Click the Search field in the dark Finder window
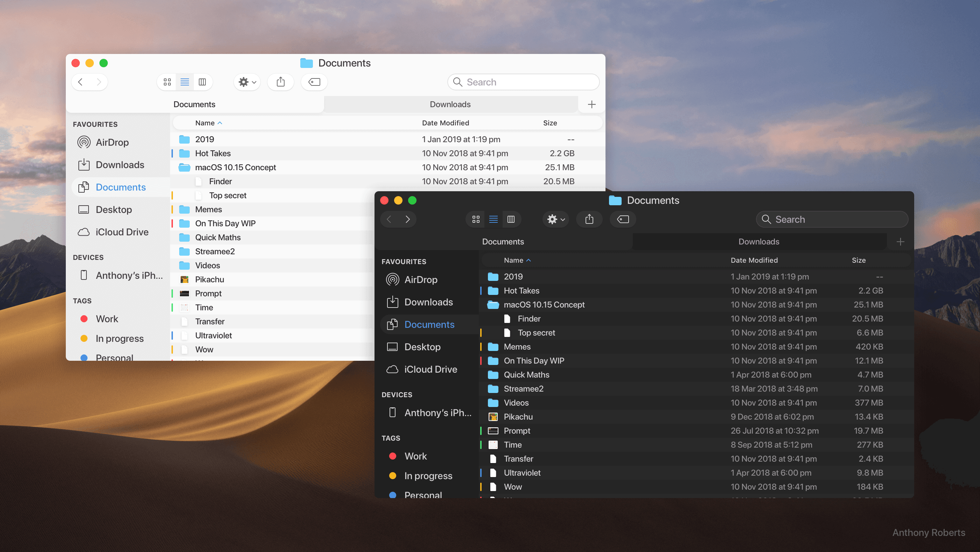This screenshot has height=552, width=980. point(832,219)
